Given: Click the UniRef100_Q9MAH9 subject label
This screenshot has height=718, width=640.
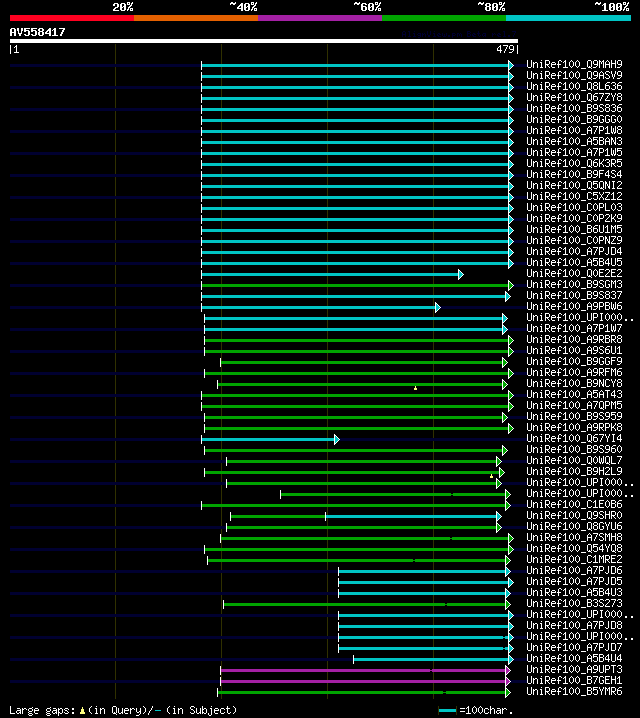Looking at the screenshot, I should coord(574,64).
